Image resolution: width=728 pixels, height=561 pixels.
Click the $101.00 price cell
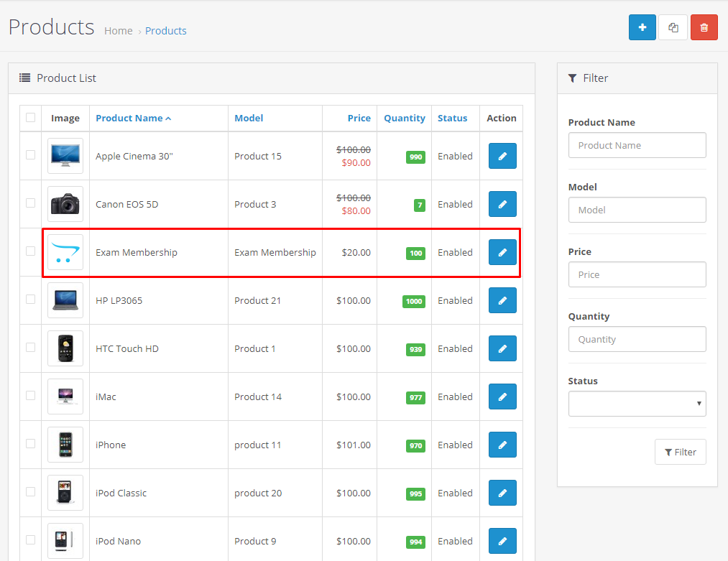coord(354,445)
